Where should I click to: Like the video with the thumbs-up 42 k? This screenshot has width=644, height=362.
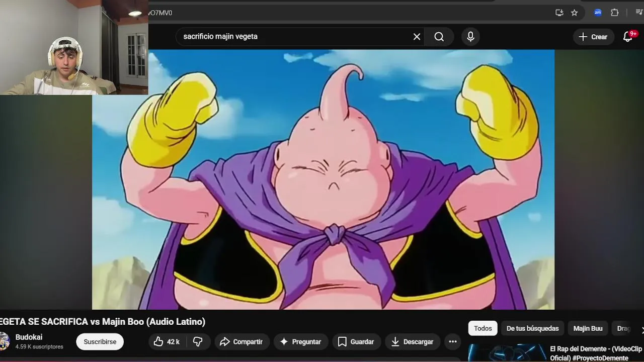click(167, 342)
